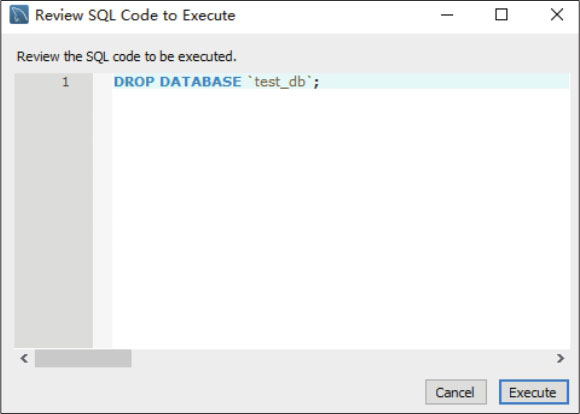Viewport: 580px width, 414px height.
Task: Place cursor in test_db identifier
Action: tap(280, 82)
